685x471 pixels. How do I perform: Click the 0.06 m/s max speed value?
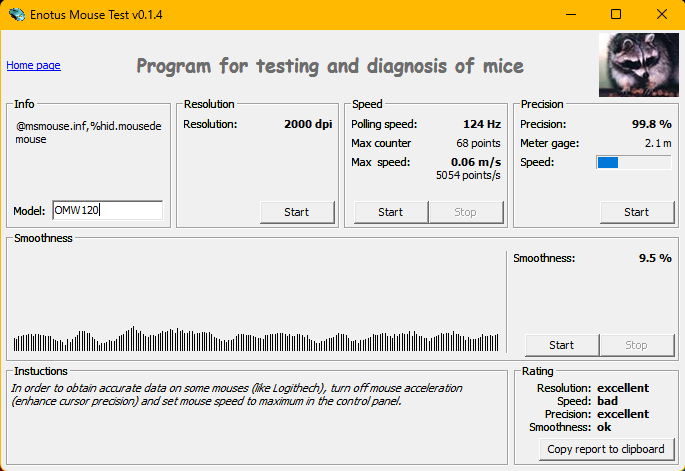(476, 162)
